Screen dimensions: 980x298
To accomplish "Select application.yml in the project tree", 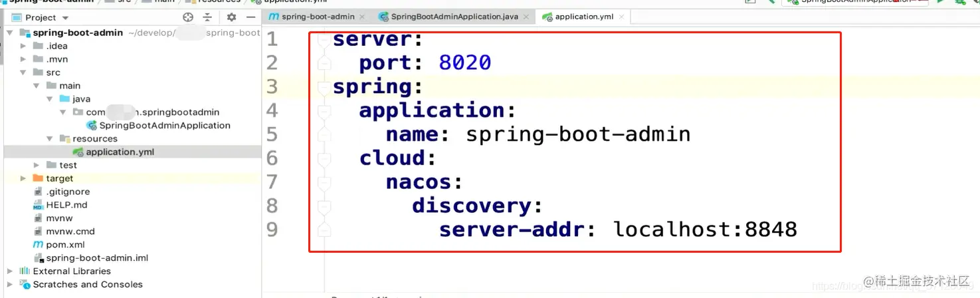I will click(x=120, y=152).
